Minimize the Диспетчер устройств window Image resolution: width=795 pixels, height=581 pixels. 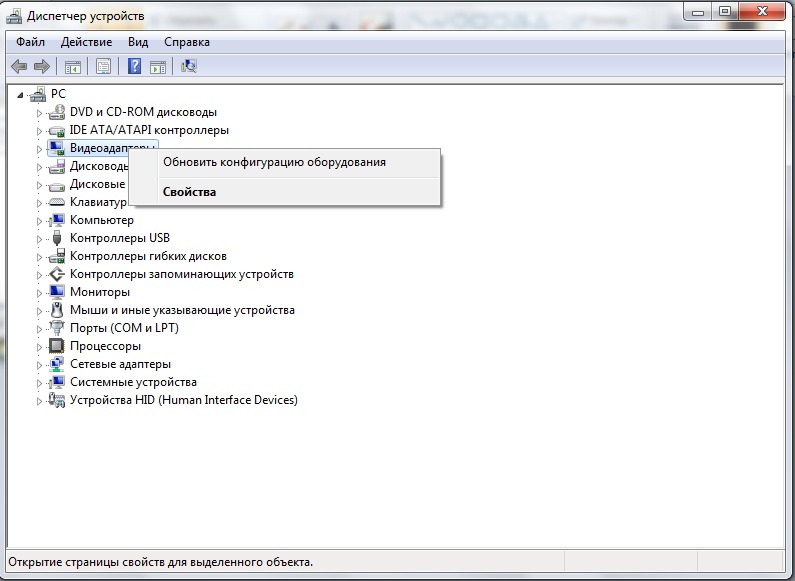(698, 12)
